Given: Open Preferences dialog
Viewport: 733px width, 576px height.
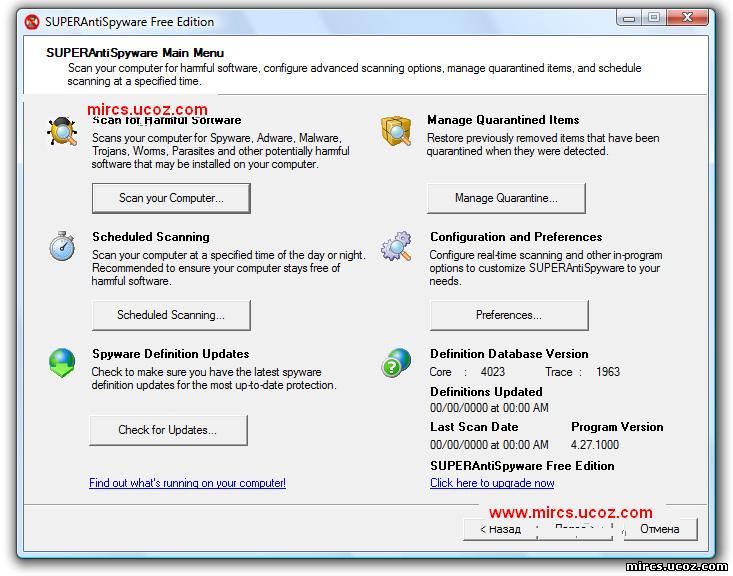Looking at the screenshot, I should (x=509, y=315).
